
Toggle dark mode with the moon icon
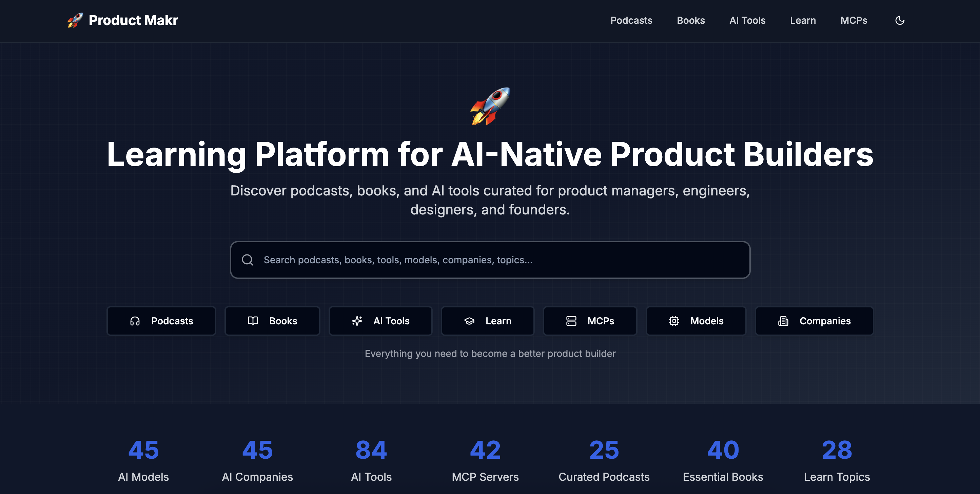point(900,20)
